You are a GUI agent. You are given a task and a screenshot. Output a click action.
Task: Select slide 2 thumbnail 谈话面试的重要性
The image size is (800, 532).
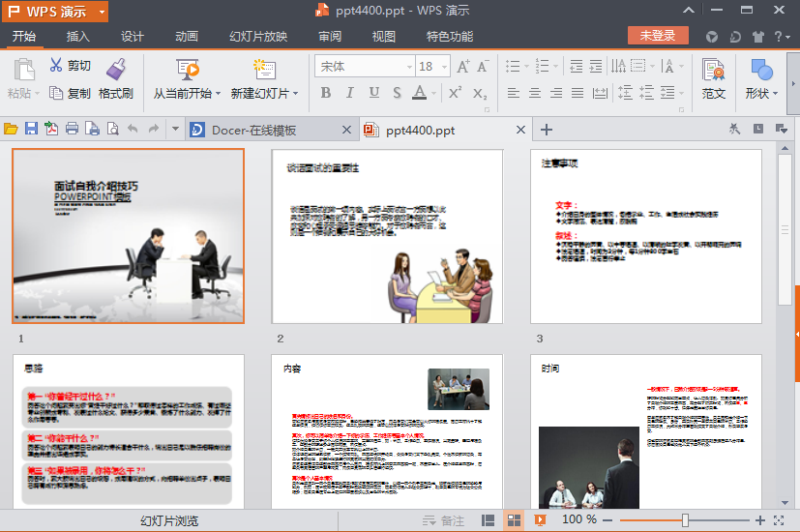pos(387,236)
